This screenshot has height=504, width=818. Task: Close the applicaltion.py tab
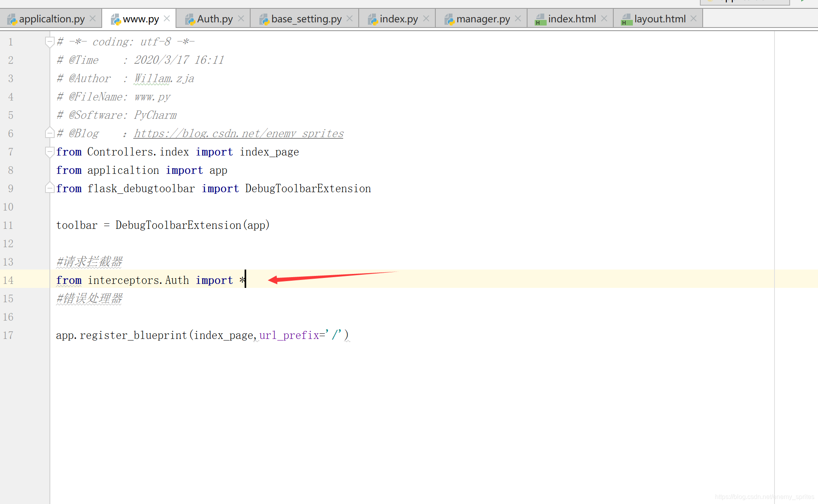(93, 19)
